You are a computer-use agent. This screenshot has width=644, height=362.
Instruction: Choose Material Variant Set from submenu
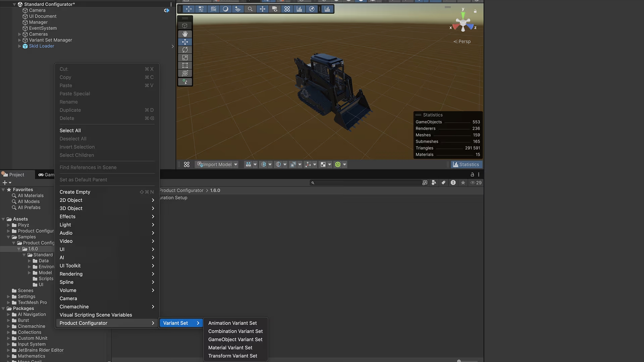(230, 348)
